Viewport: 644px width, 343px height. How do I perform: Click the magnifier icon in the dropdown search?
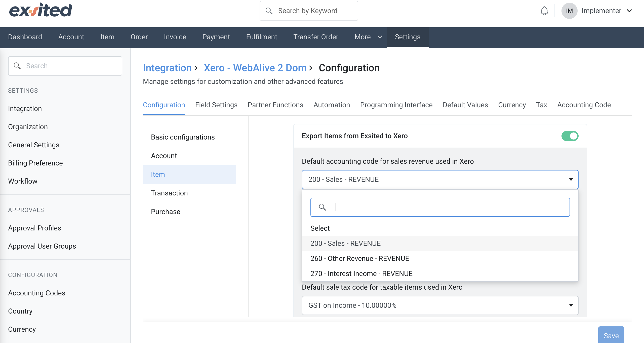tap(322, 207)
